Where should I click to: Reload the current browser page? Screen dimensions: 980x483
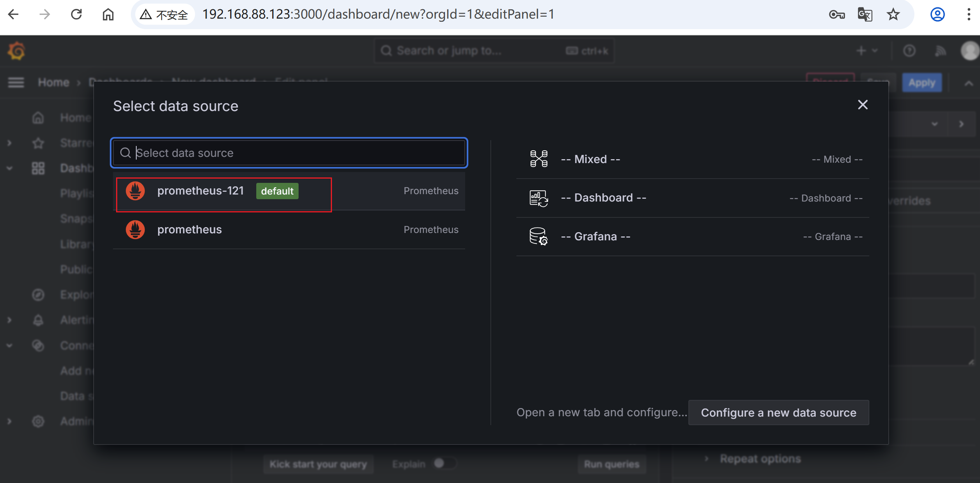point(76,14)
